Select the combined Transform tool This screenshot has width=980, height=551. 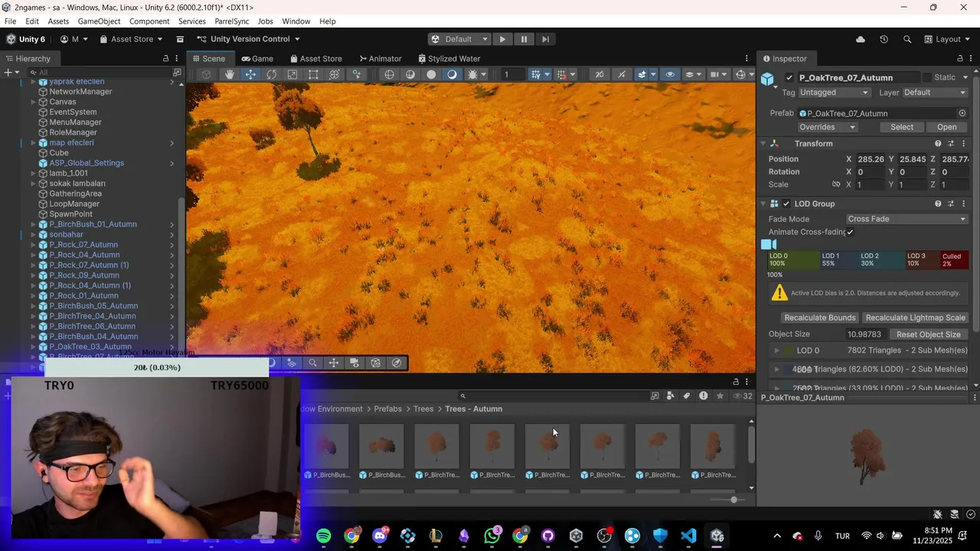pos(335,74)
